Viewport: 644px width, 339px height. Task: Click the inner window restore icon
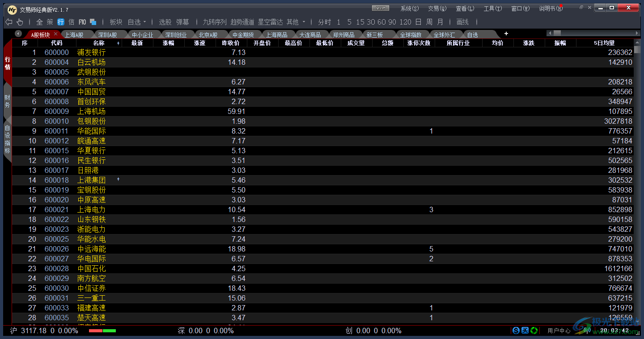[582, 8]
